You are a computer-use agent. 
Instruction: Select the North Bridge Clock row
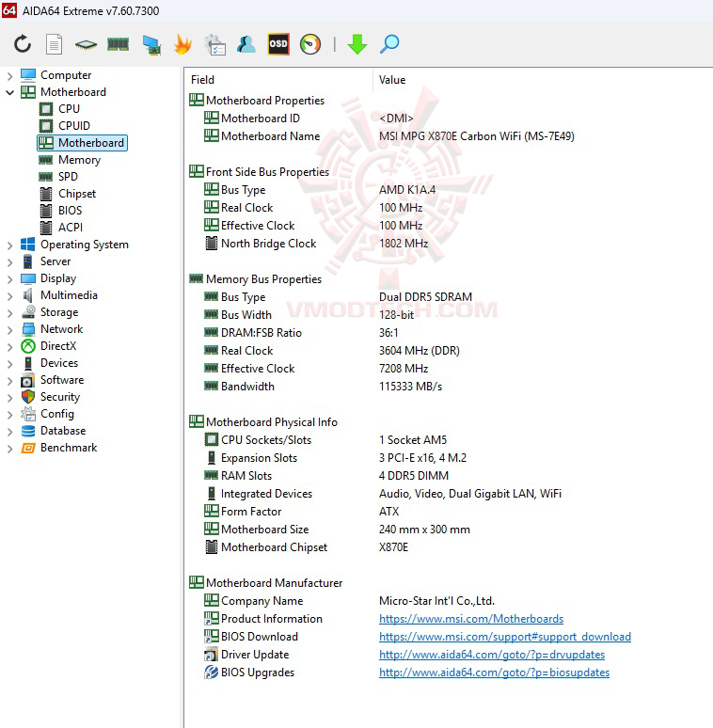pos(316,244)
